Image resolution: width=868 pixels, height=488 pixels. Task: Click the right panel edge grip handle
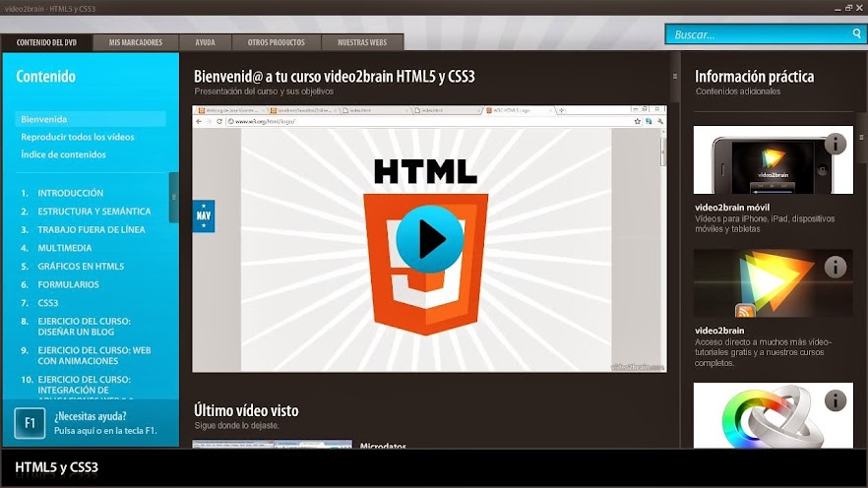pyautogui.click(x=861, y=137)
